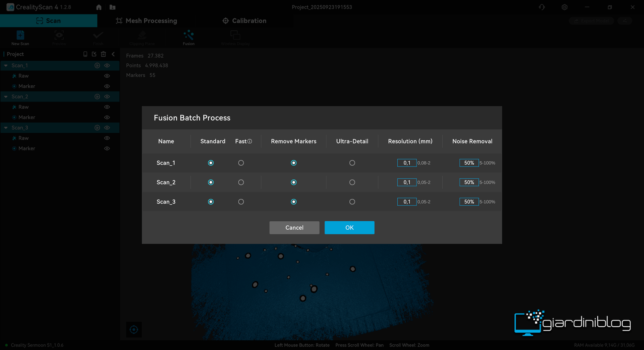Select Fast mode for Scan_1

241,163
